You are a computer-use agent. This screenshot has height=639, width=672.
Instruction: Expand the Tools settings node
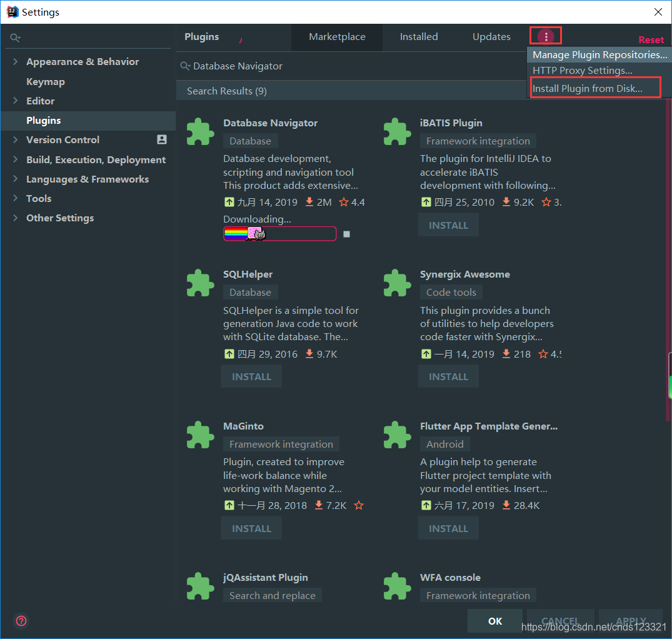click(16, 198)
